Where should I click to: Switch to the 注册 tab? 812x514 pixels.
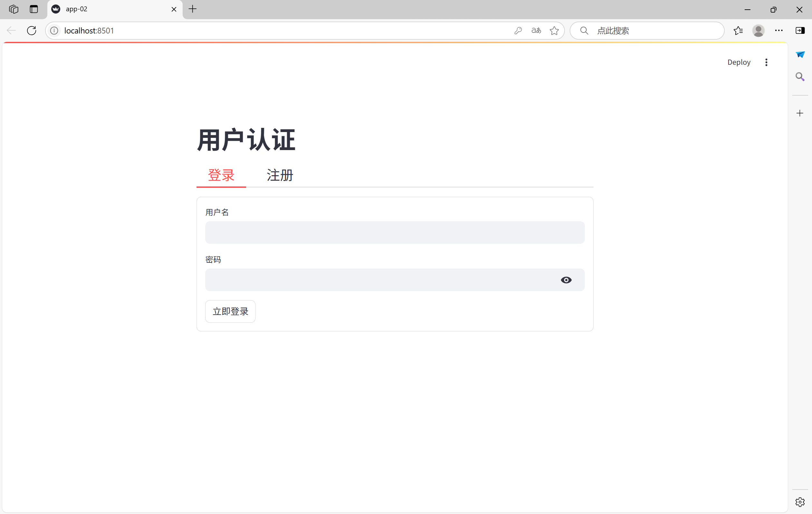coord(280,175)
